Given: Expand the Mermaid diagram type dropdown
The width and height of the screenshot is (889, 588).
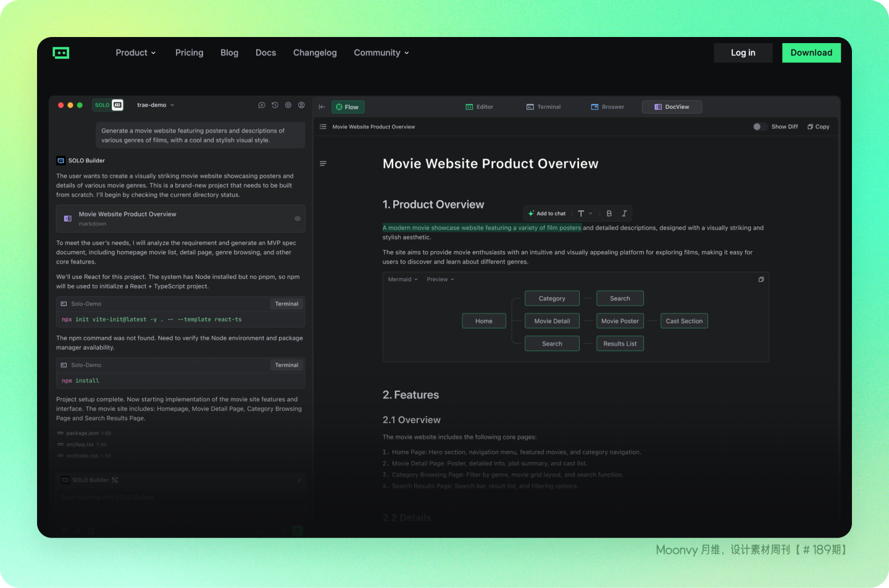Looking at the screenshot, I should click(403, 280).
